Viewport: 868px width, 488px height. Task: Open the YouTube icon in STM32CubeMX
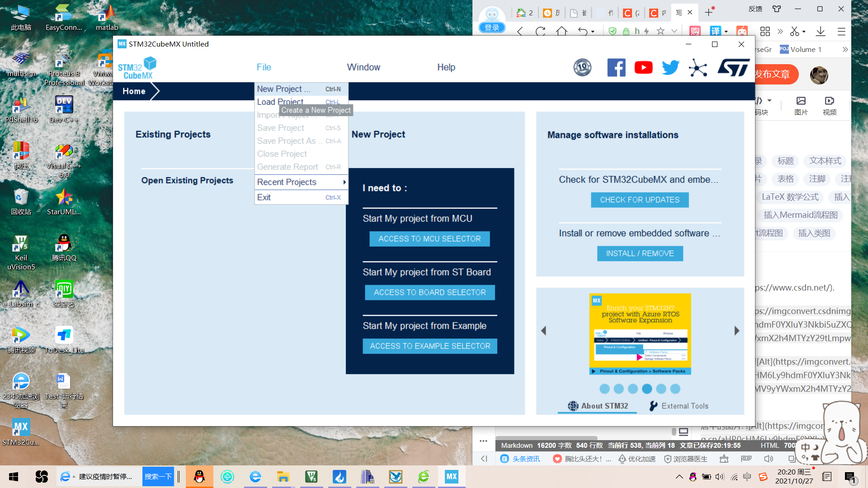click(x=643, y=68)
